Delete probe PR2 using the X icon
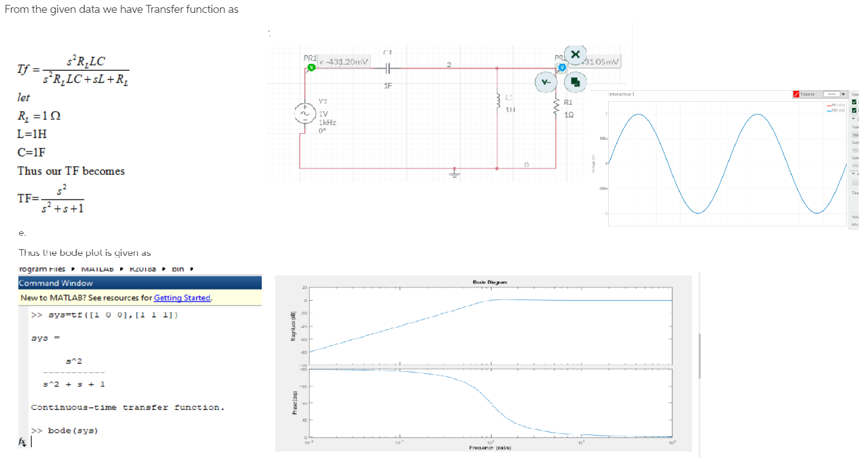 click(576, 55)
